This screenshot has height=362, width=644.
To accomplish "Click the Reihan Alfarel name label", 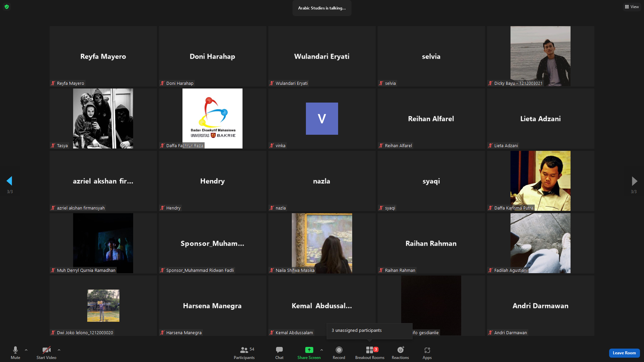I will click(x=398, y=145).
